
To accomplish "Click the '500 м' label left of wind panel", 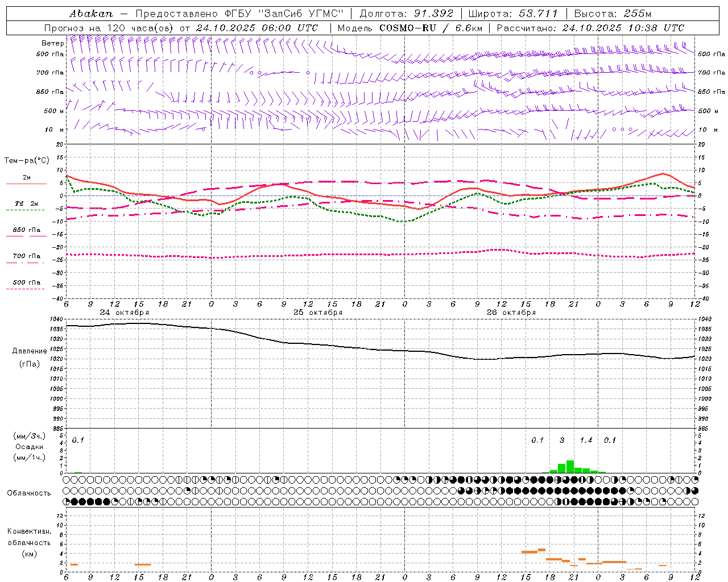I will point(54,111).
